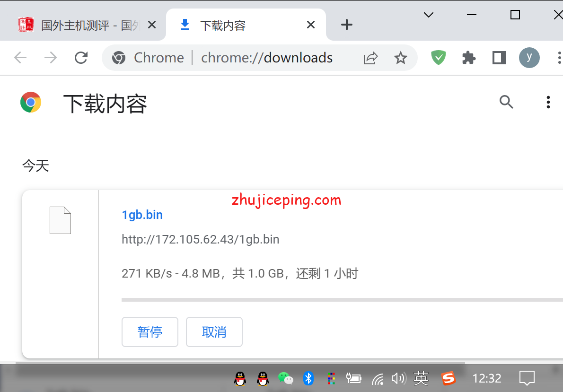This screenshot has height=392, width=563.
Task: Minimize the Chrome window
Action: pyautogui.click(x=471, y=15)
